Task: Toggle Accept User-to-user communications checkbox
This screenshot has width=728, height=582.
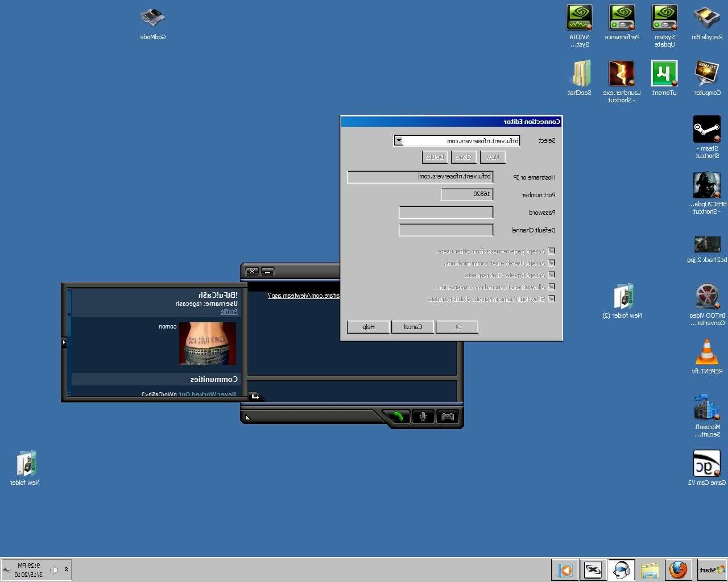Action: 551,263
